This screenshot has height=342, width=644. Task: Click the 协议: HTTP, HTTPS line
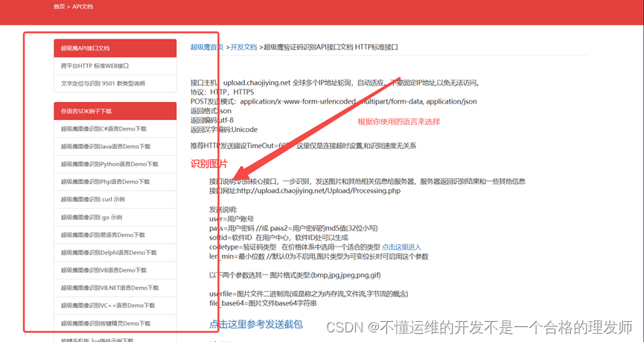222,92
